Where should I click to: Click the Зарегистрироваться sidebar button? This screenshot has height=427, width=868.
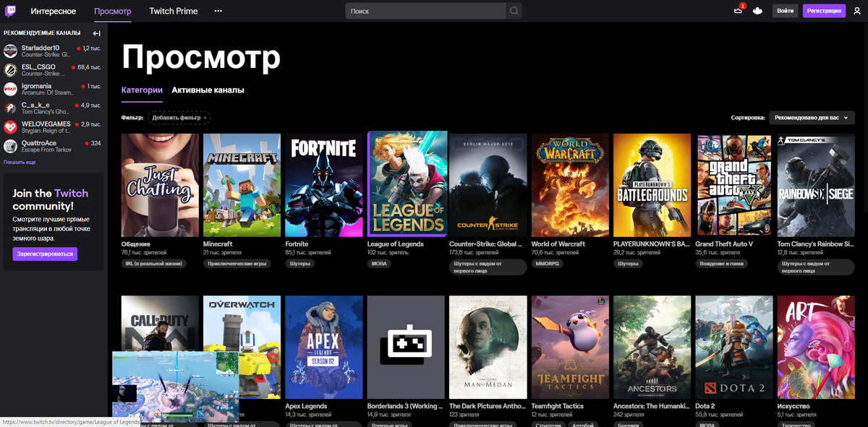tap(45, 254)
